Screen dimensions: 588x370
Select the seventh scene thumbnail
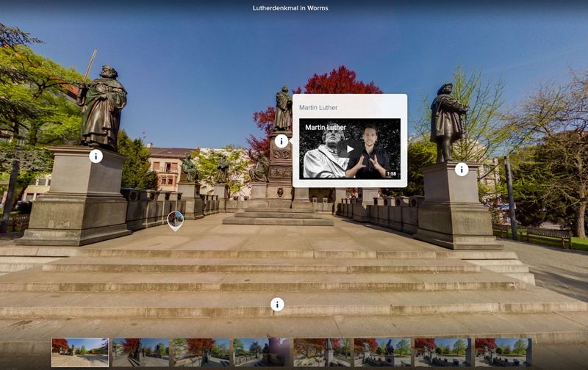[443, 352]
